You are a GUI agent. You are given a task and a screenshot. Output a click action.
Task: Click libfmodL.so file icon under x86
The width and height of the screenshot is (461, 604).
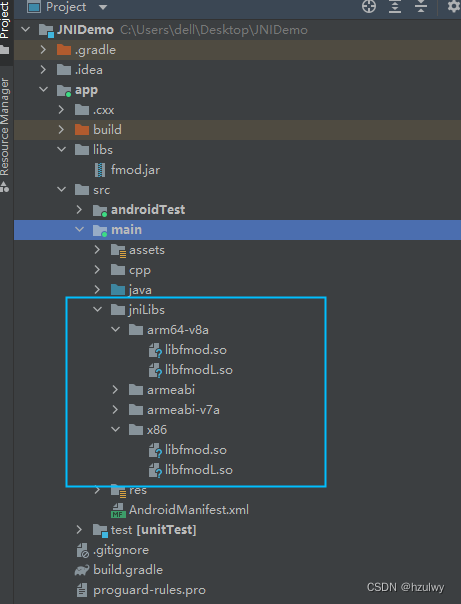[155, 470]
